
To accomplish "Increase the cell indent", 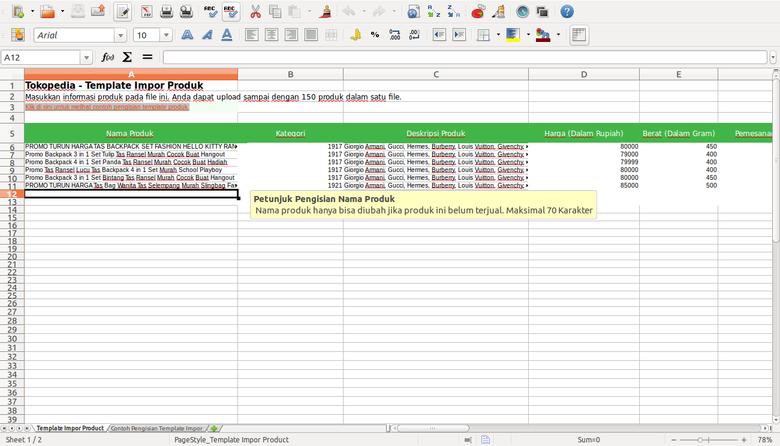I will point(459,35).
